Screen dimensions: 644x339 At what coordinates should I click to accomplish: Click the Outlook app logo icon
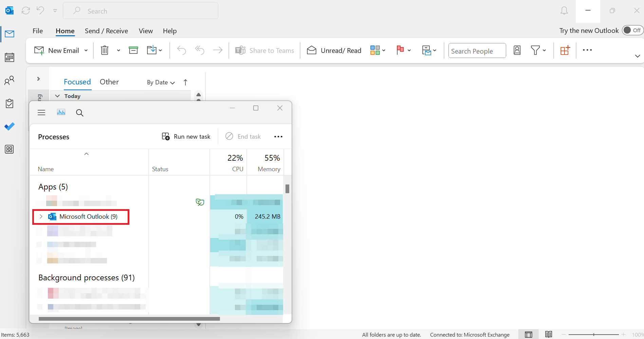[x=10, y=11]
